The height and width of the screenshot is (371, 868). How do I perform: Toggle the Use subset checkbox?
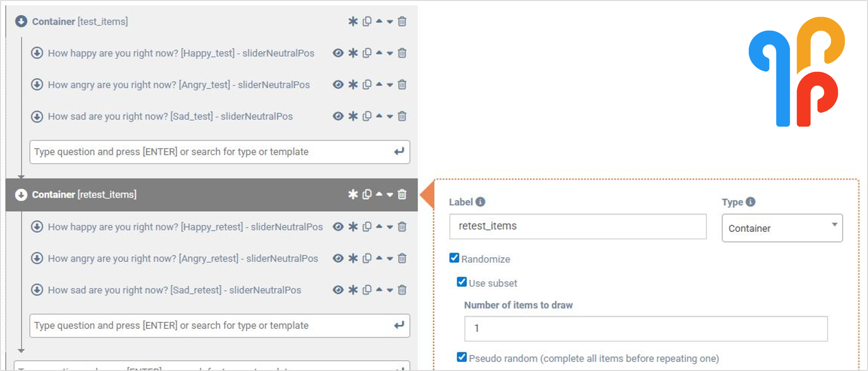coord(462,282)
